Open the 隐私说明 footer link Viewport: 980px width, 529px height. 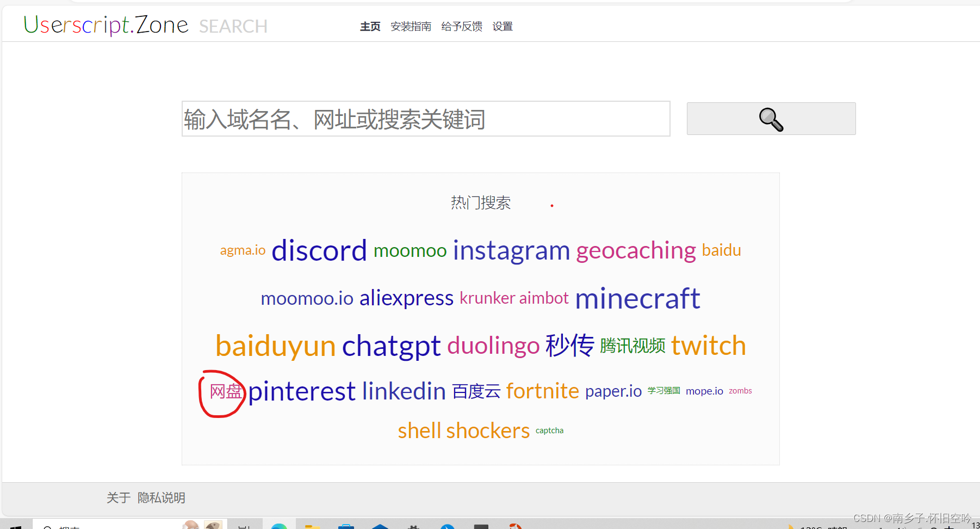pos(162,498)
